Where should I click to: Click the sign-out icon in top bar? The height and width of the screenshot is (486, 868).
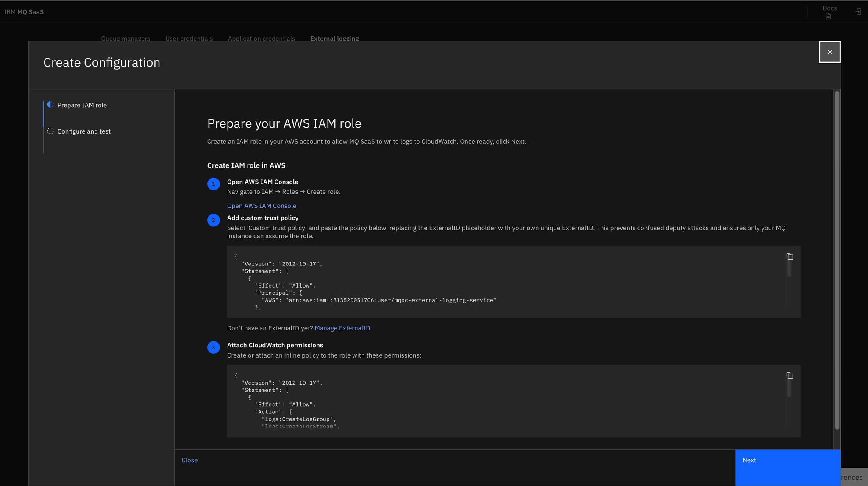click(858, 12)
